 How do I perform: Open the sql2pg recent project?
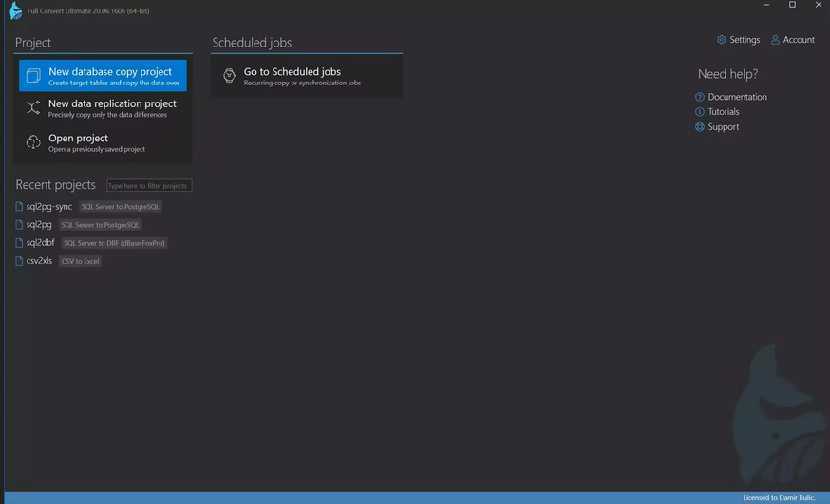point(39,225)
